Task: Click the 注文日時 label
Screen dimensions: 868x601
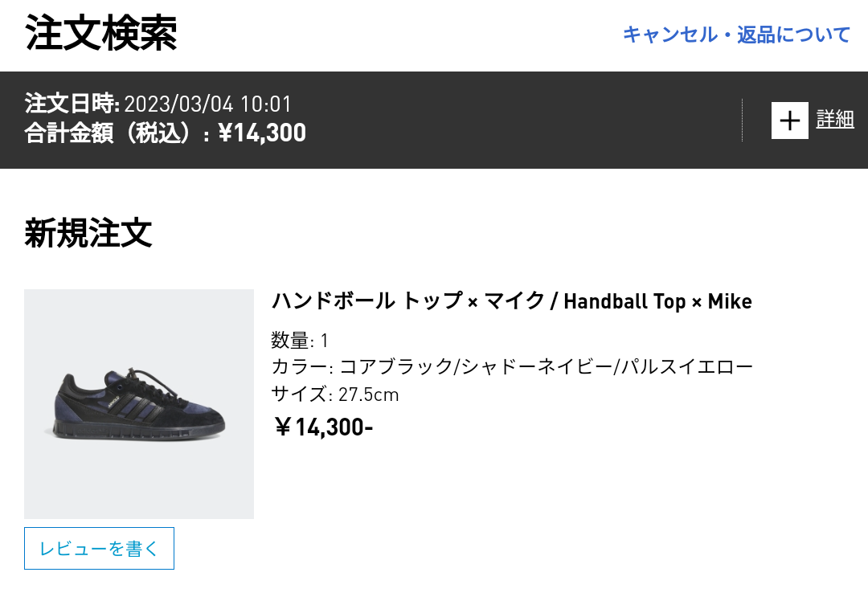Action: tap(72, 104)
